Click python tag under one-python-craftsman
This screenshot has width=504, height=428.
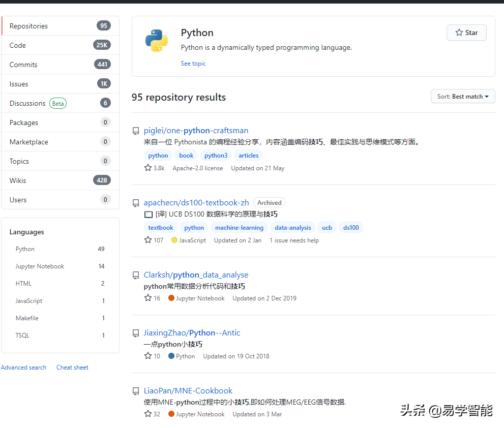click(x=158, y=156)
